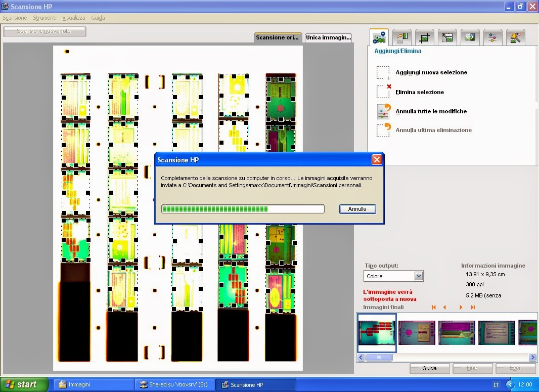Open the Visualizza menu
Image resolution: width=539 pixels, height=392 pixels.
click(73, 18)
